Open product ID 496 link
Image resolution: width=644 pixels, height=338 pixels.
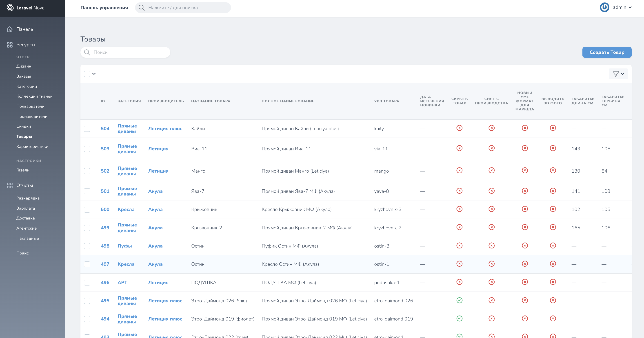coord(105,283)
